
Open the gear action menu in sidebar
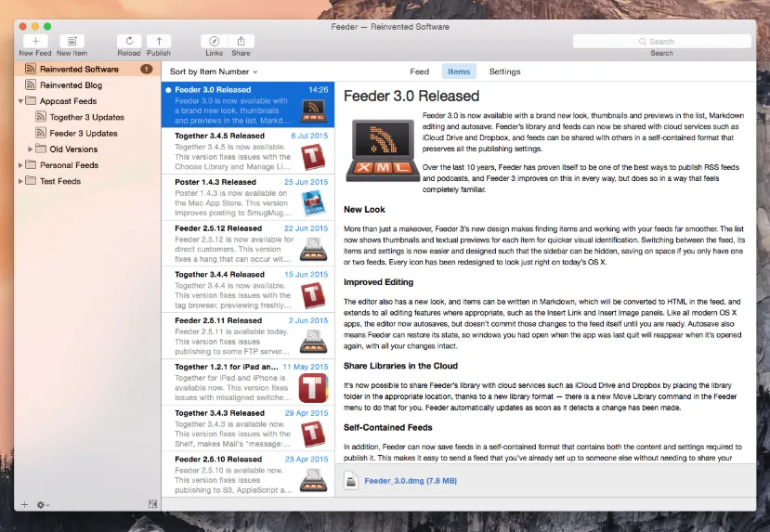point(43,504)
